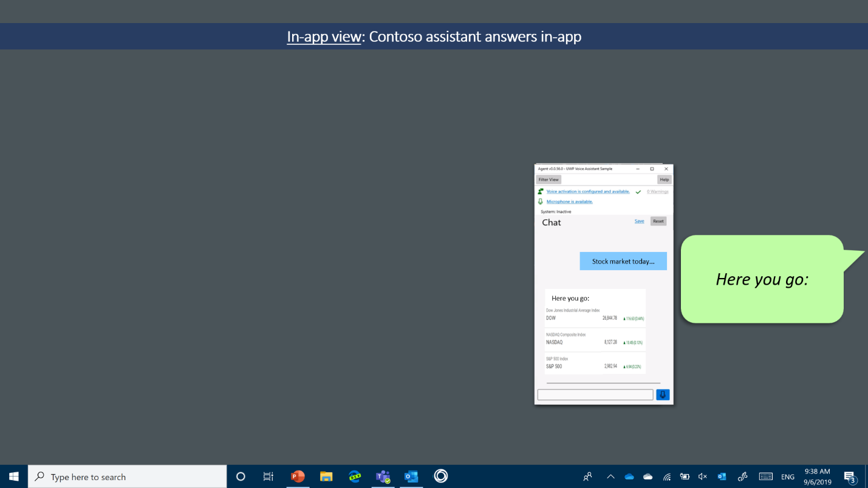Image resolution: width=868 pixels, height=488 pixels.
Task: Click the green checkmark beside voice activation status
Action: (x=638, y=192)
